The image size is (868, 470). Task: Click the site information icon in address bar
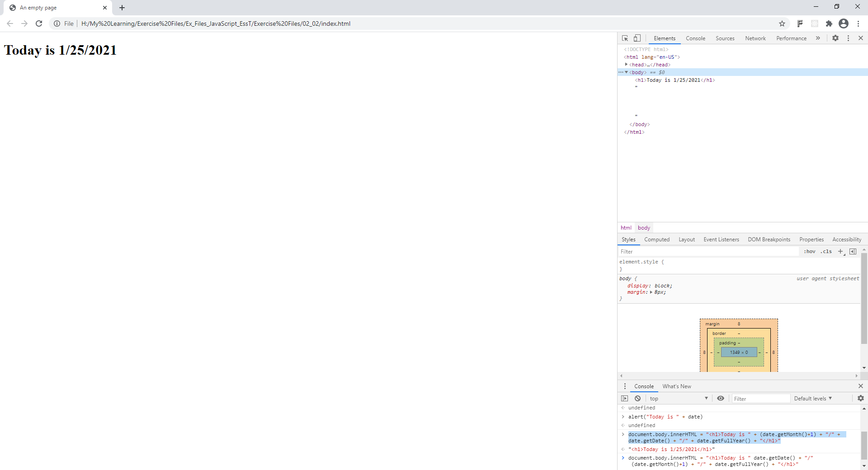pos(57,23)
